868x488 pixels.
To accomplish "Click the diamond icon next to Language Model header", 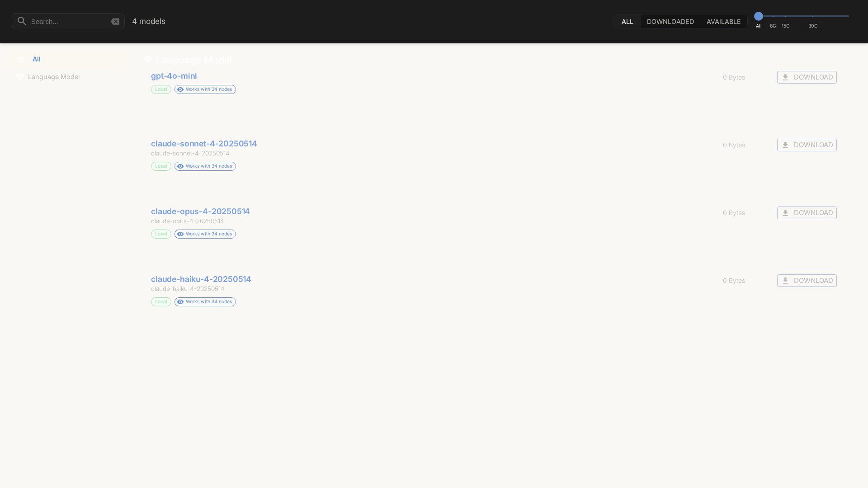I will pos(147,59).
